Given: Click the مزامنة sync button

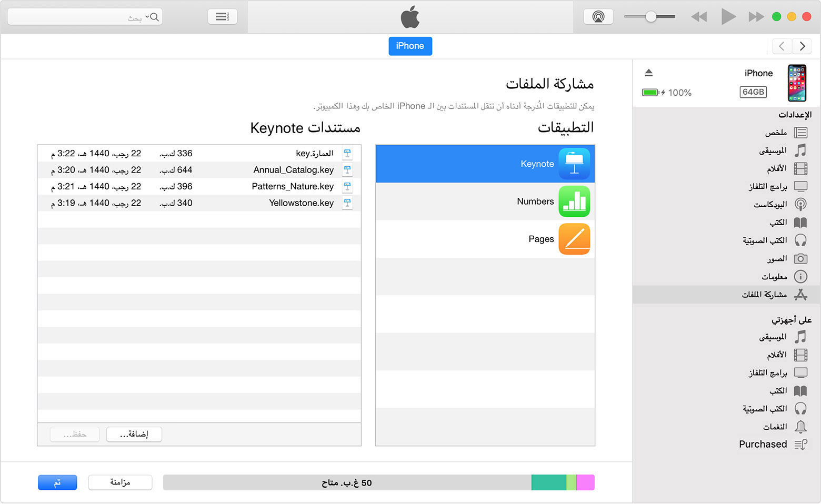Looking at the screenshot, I should [x=120, y=482].
